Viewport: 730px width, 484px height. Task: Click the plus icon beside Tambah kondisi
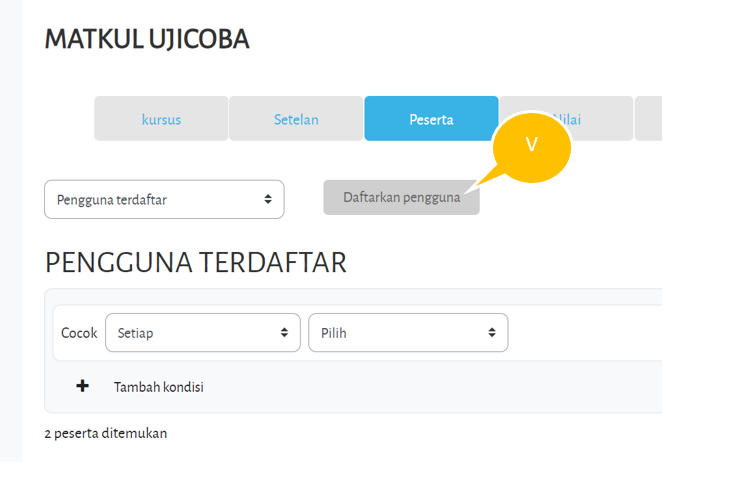point(83,386)
